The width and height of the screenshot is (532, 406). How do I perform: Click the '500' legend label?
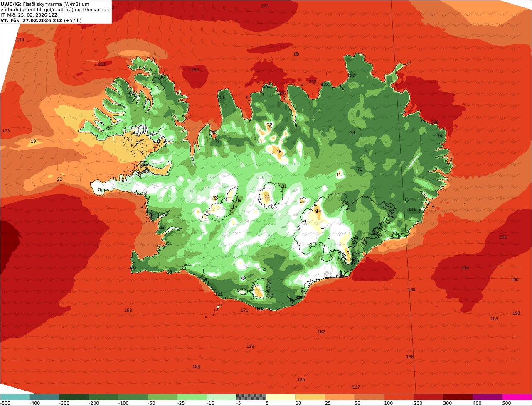pyautogui.click(x=506, y=403)
